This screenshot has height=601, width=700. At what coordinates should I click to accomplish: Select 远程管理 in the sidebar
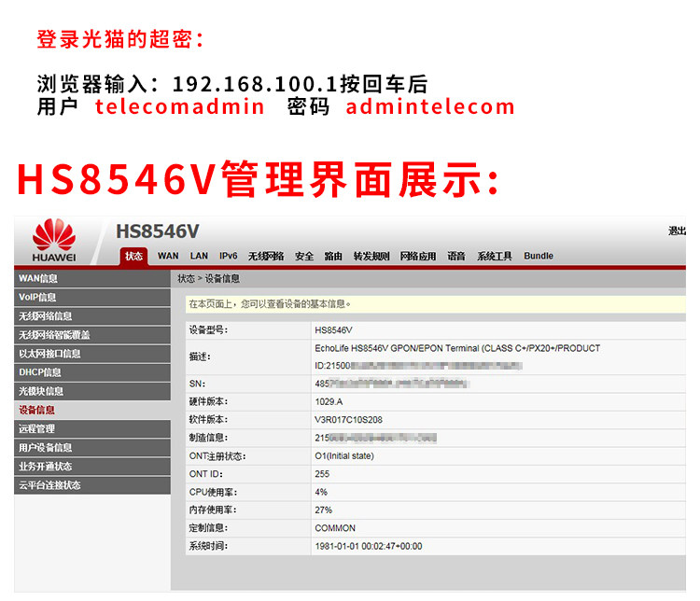(92, 428)
